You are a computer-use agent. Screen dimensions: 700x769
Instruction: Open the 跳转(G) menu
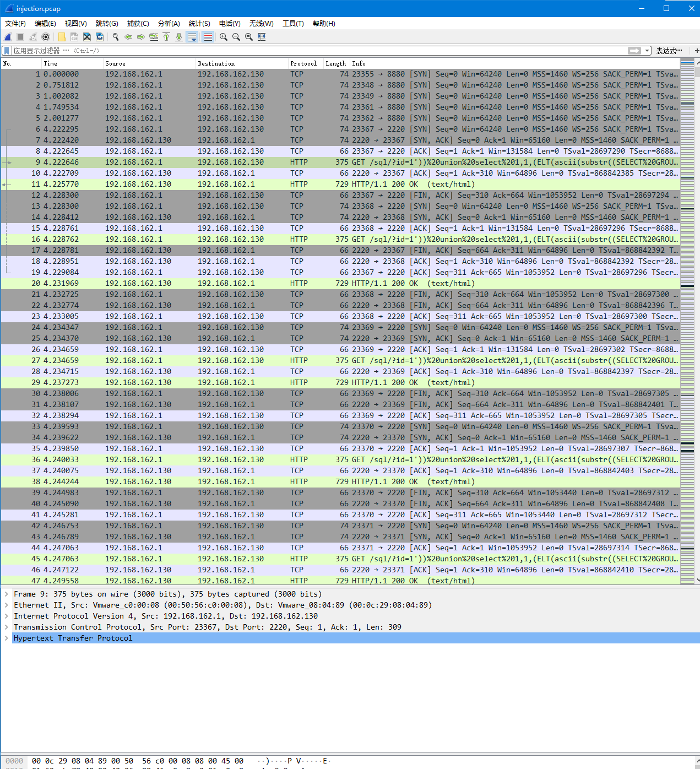tap(107, 24)
